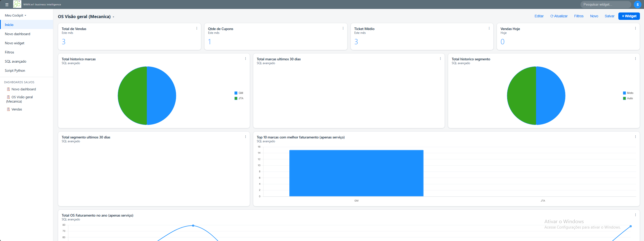Click the GM bar in Top 10 chart
Screen dimensions: 644x241
click(356, 173)
